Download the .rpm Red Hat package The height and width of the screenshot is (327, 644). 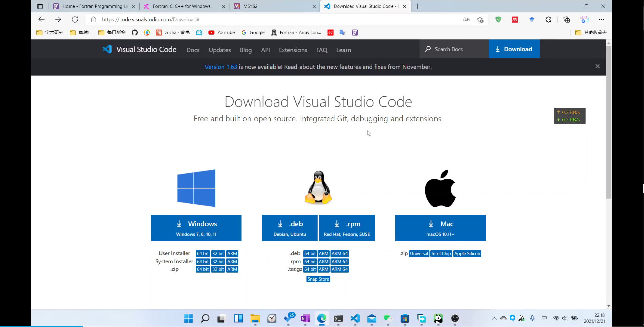tap(347, 228)
